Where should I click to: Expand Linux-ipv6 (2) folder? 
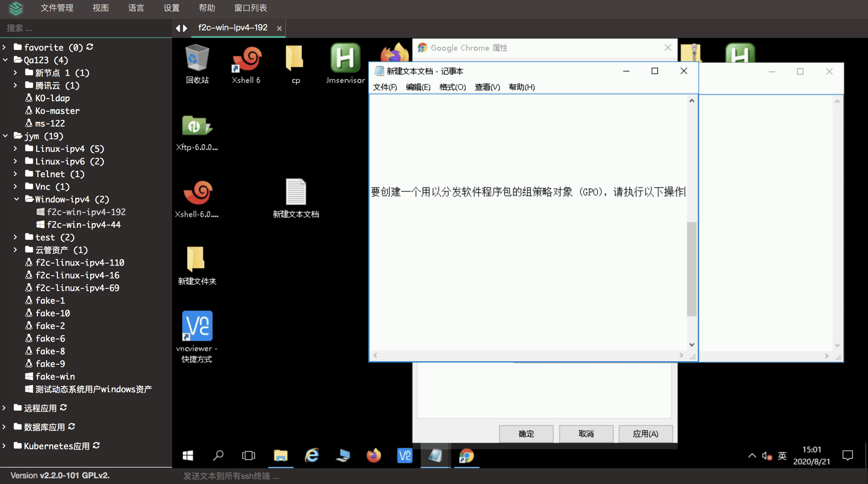click(x=15, y=161)
